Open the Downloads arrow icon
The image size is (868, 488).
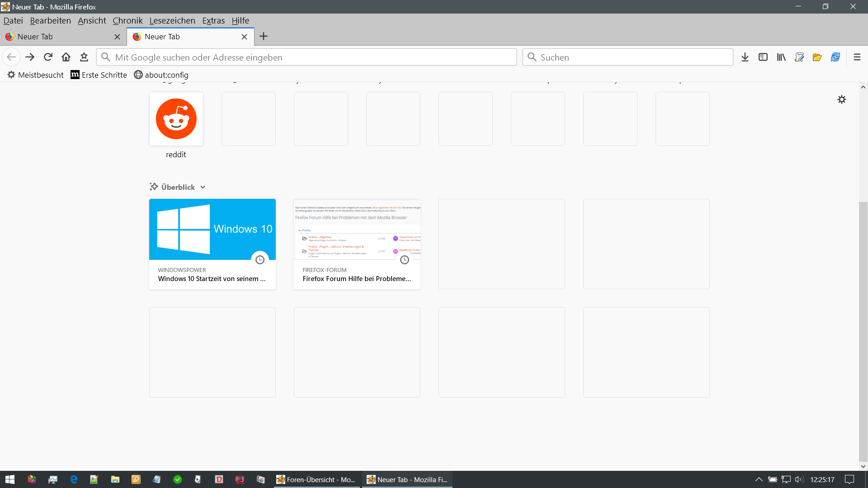745,57
